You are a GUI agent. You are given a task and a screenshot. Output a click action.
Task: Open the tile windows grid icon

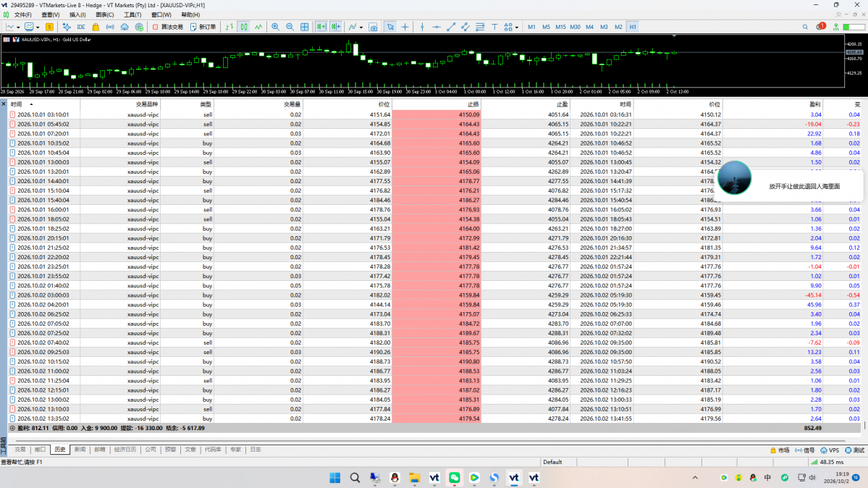(305, 27)
